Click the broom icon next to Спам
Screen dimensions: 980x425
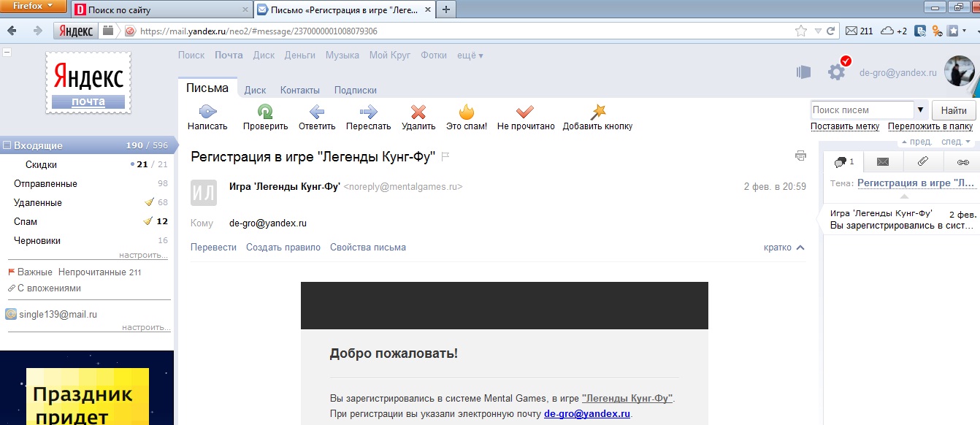coord(148,221)
